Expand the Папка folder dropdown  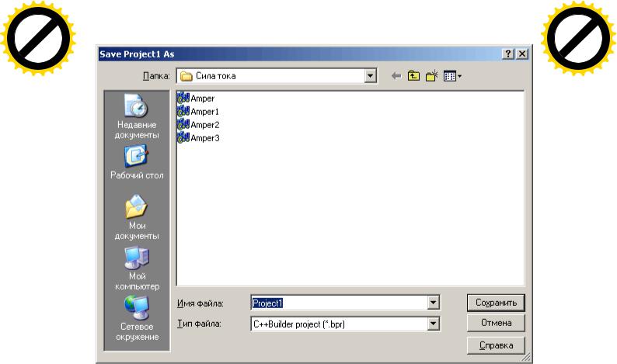coord(370,76)
